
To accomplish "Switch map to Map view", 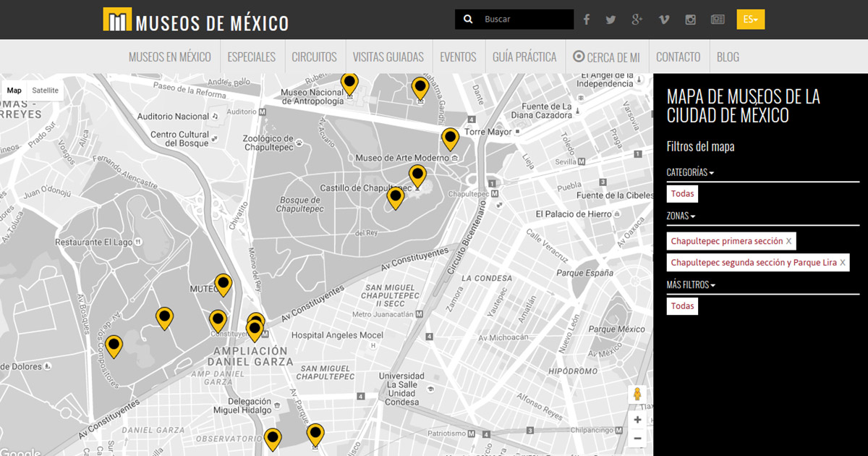I will pyautogui.click(x=14, y=90).
